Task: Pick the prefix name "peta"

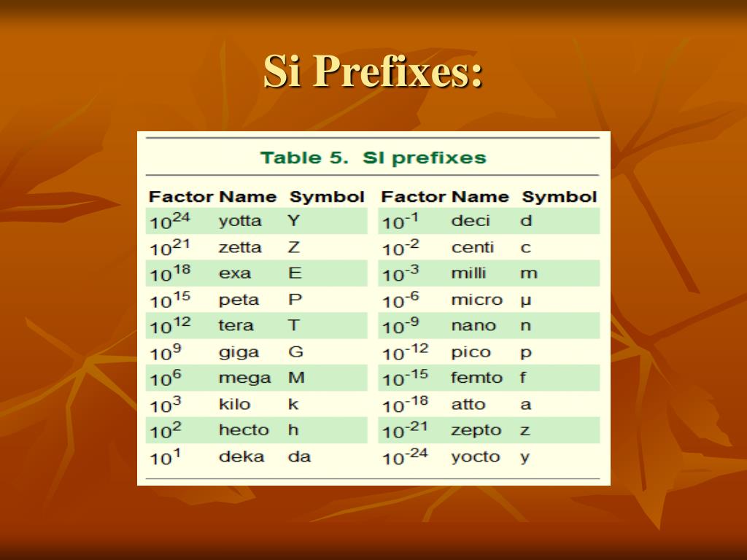Action: 239,300
